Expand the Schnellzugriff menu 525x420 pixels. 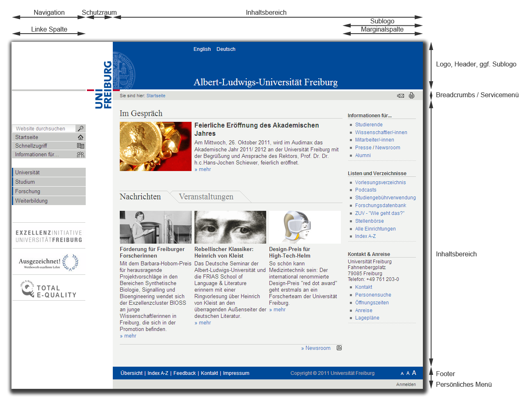pyautogui.click(x=49, y=146)
